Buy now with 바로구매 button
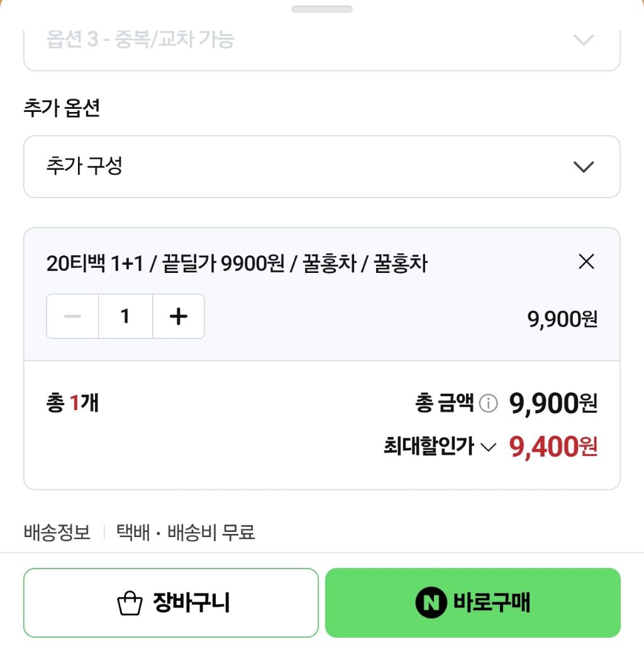 tap(473, 602)
